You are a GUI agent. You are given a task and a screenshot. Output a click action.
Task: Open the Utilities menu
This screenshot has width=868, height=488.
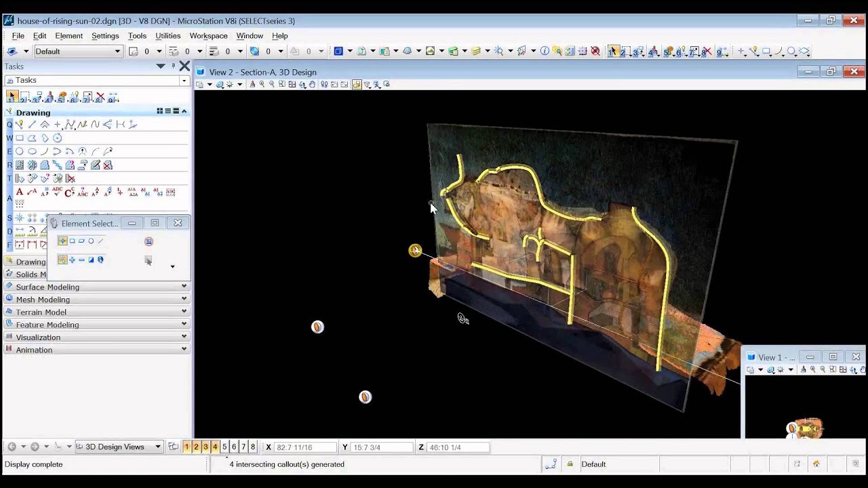(167, 36)
